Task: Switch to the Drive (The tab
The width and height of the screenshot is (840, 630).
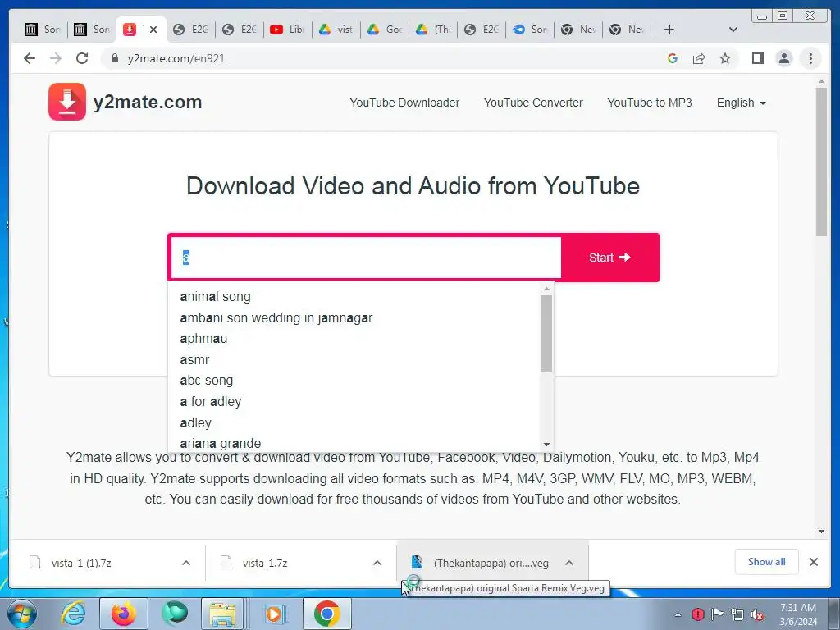Action: (x=432, y=30)
